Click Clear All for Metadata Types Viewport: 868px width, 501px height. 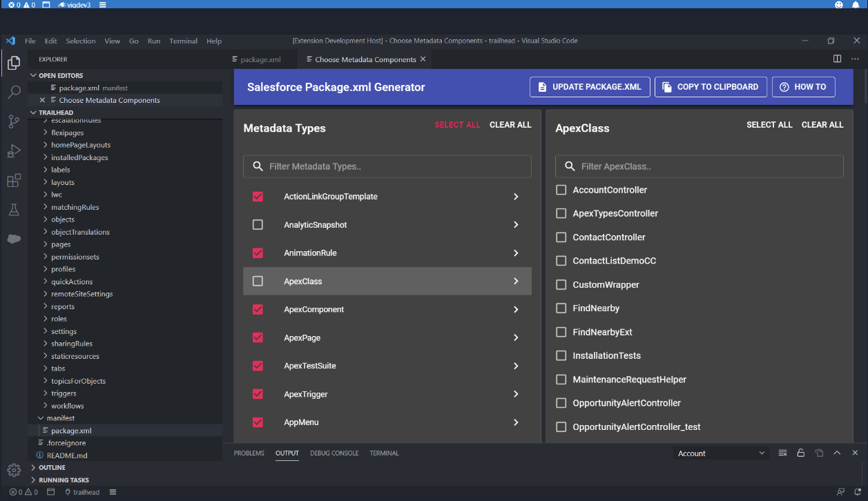pyautogui.click(x=510, y=125)
